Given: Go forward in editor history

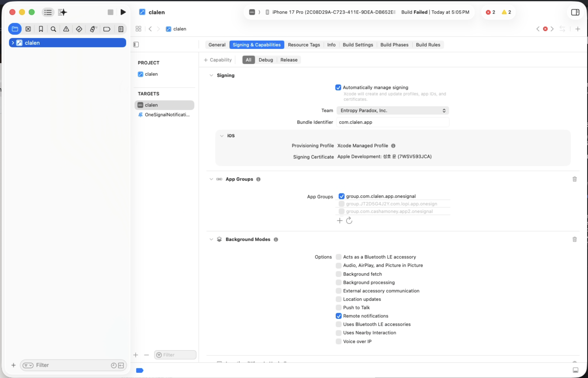Looking at the screenshot, I should [159, 29].
